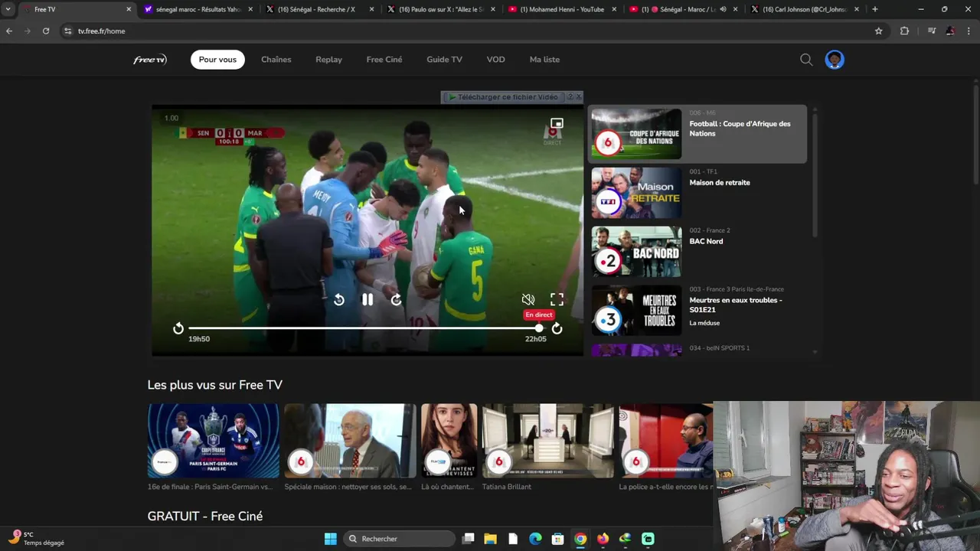
Task: Close the Télécharger ce fichier vidéo bar
Action: tap(579, 96)
